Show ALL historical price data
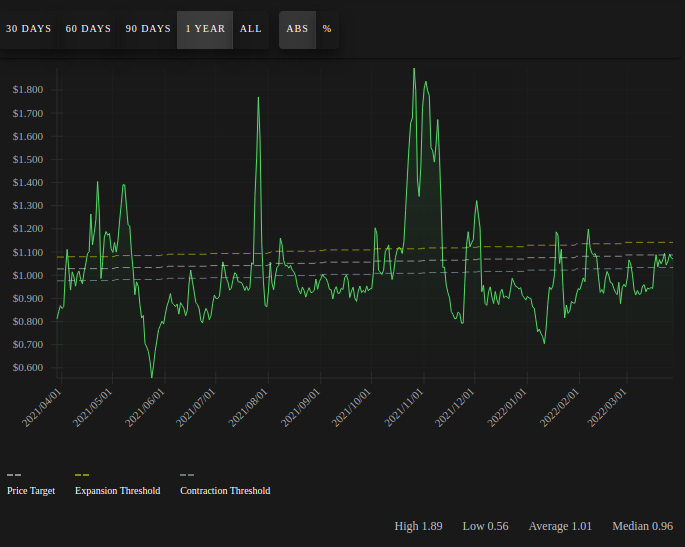Viewport: 685px width, 547px height. 250,29
